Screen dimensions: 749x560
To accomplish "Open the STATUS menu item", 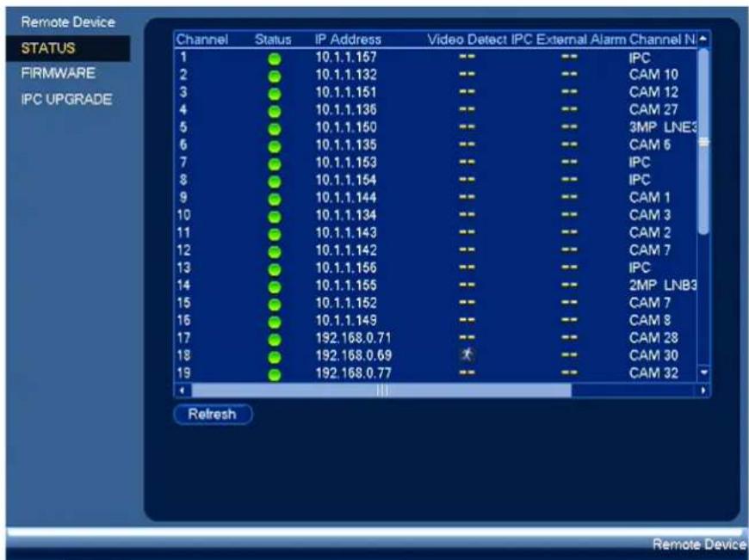I will click(67, 48).
